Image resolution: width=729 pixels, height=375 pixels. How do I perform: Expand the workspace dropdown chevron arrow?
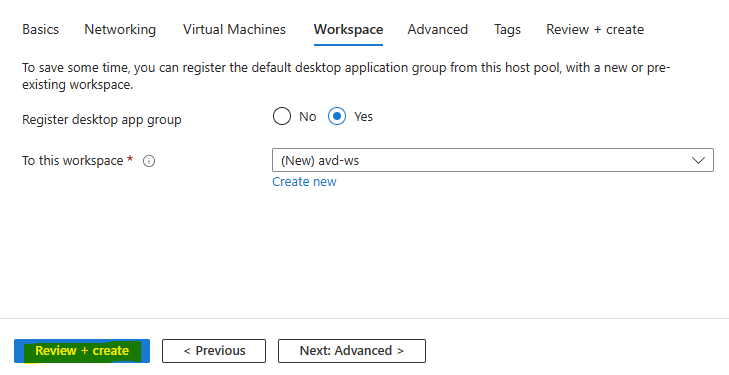[x=698, y=161]
